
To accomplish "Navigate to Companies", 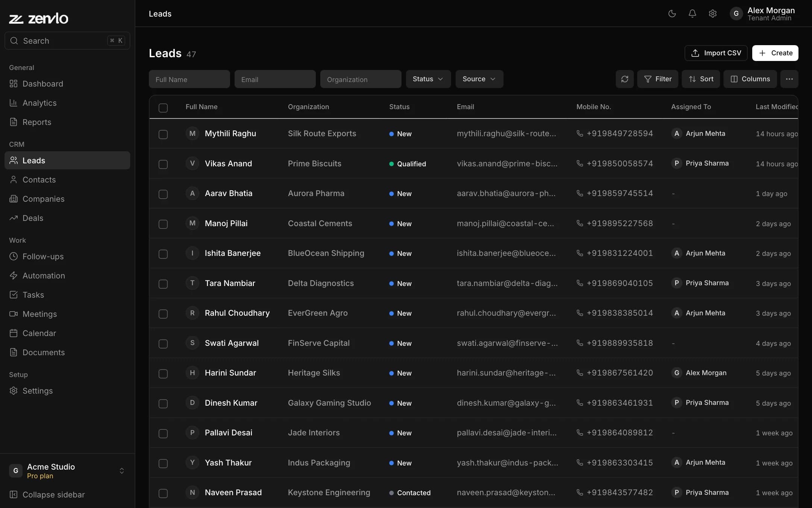I will tap(67, 199).
